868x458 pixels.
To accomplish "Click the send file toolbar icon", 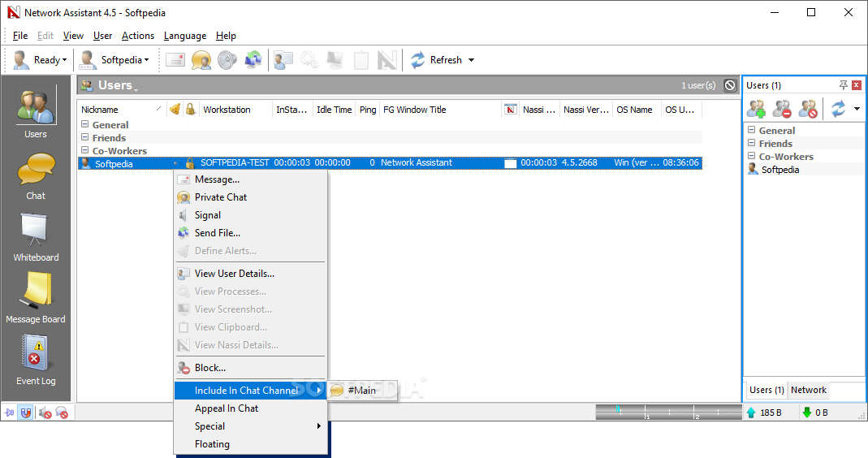I will click(253, 60).
